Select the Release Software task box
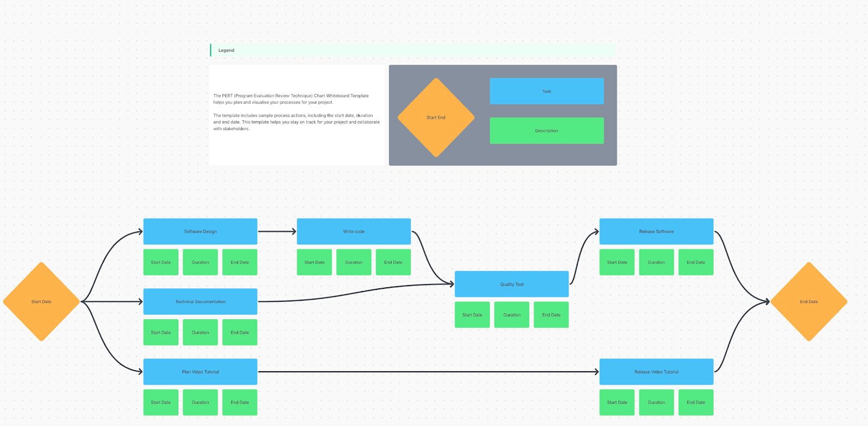This screenshot has width=868, height=426. [x=656, y=231]
